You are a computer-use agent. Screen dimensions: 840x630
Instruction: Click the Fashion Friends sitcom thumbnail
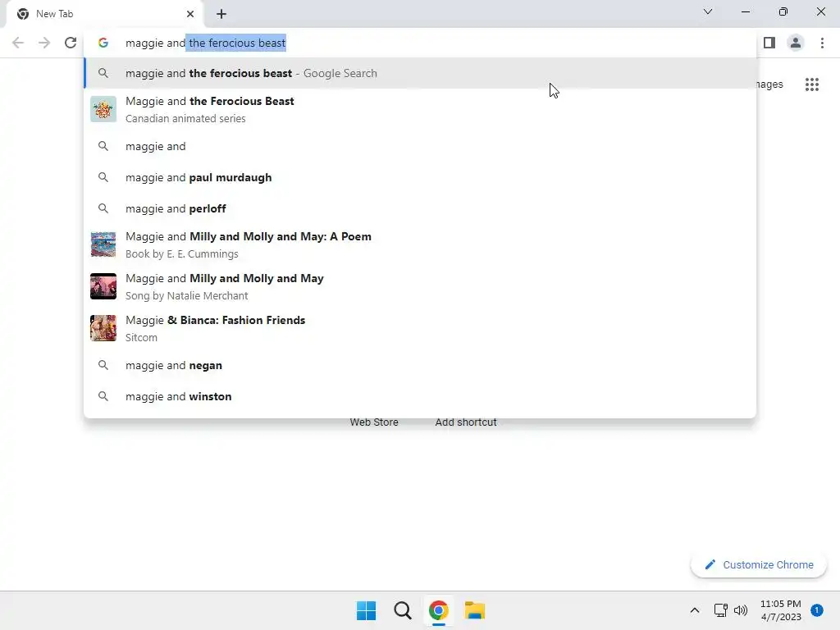pos(103,328)
